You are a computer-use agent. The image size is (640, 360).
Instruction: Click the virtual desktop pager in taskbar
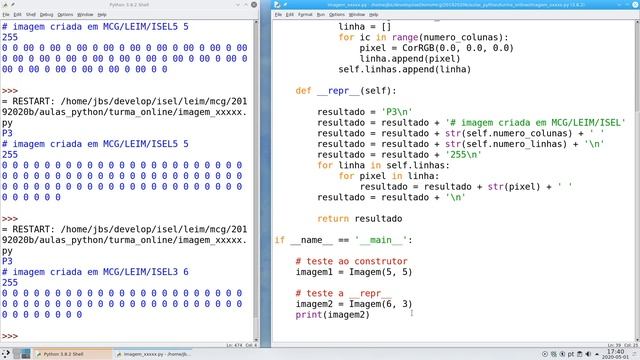[x=22, y=354]
